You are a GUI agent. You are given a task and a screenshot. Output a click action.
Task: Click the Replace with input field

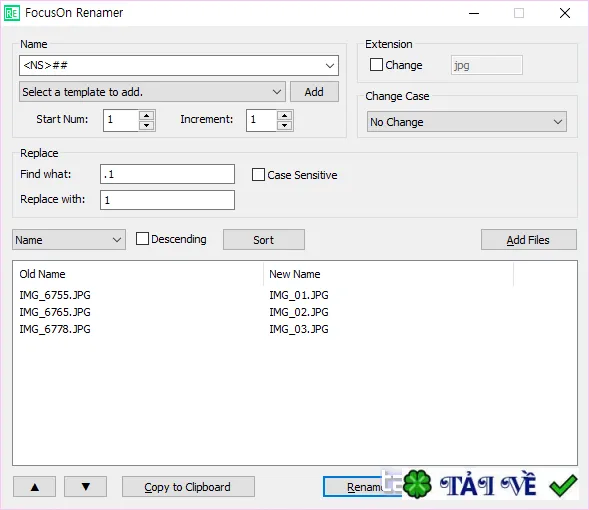pos(168,200)
